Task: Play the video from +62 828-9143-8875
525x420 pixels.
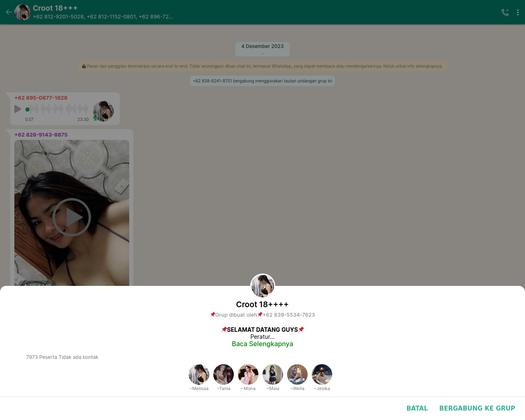Action: [x=72, y=217]
